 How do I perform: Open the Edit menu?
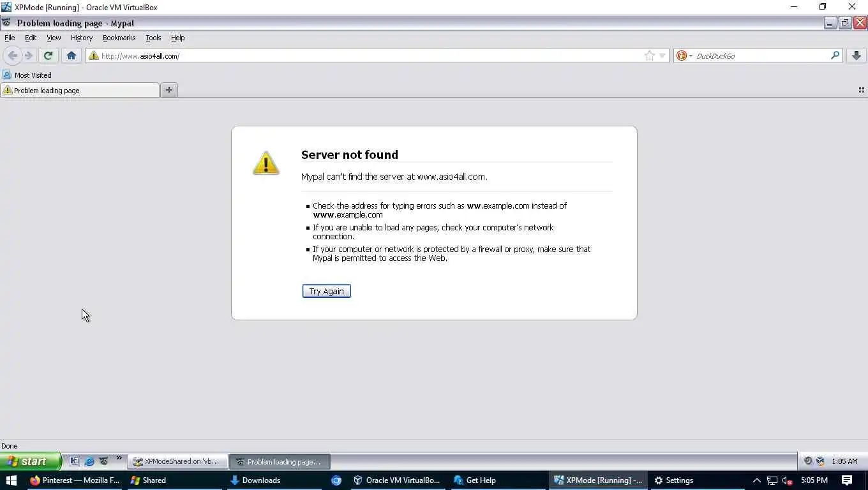[31, 38]
